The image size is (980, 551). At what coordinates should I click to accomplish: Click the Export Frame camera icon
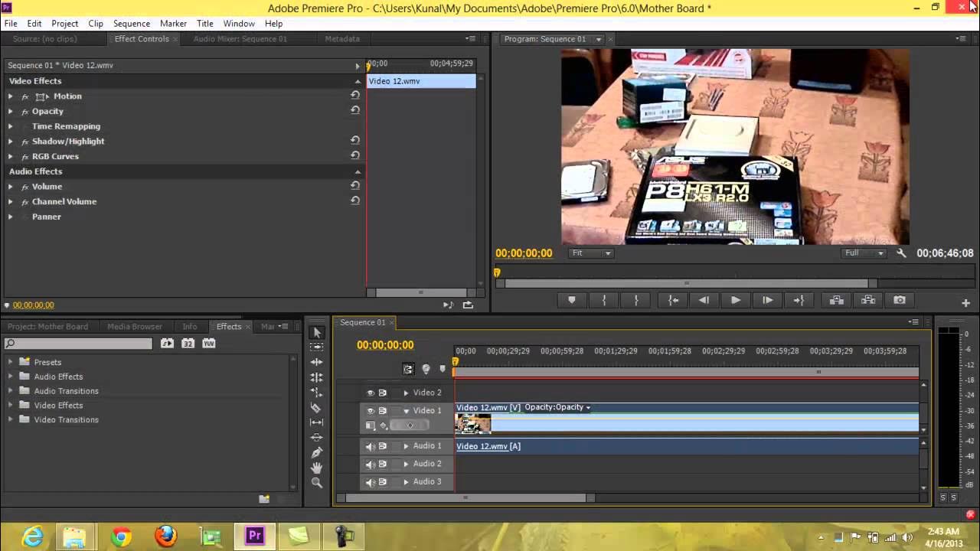point(900,300)
